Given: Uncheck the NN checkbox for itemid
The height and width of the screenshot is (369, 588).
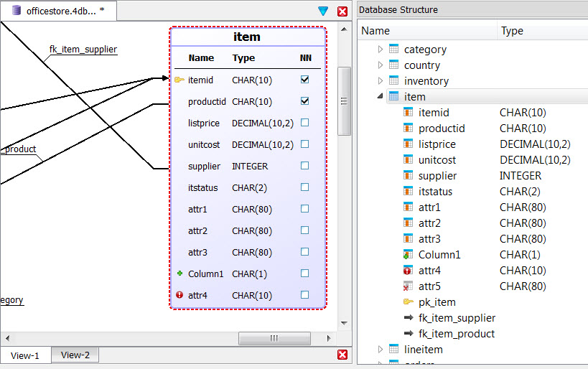Looking at the screenshot, I should coord(304,80).
